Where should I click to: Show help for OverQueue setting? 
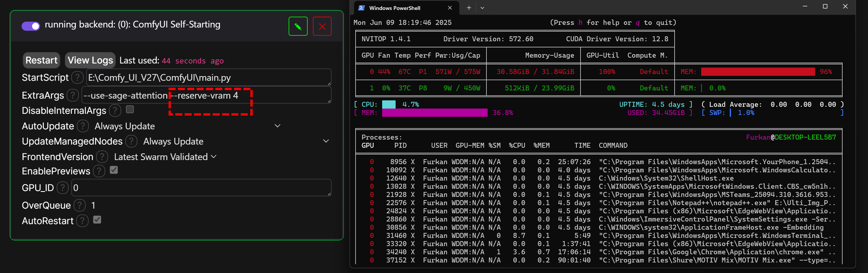pos(79,205)
